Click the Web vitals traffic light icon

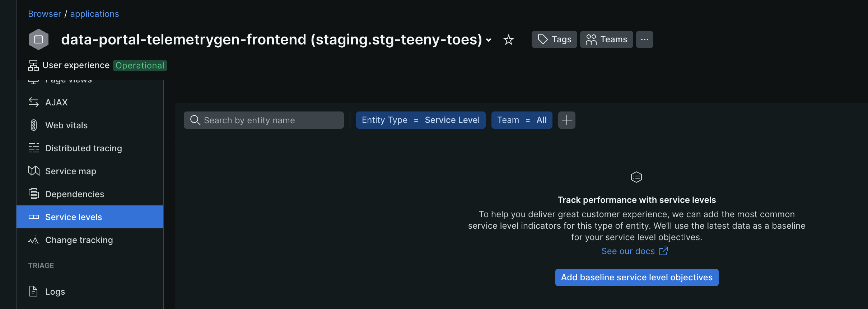click(33, 125)
